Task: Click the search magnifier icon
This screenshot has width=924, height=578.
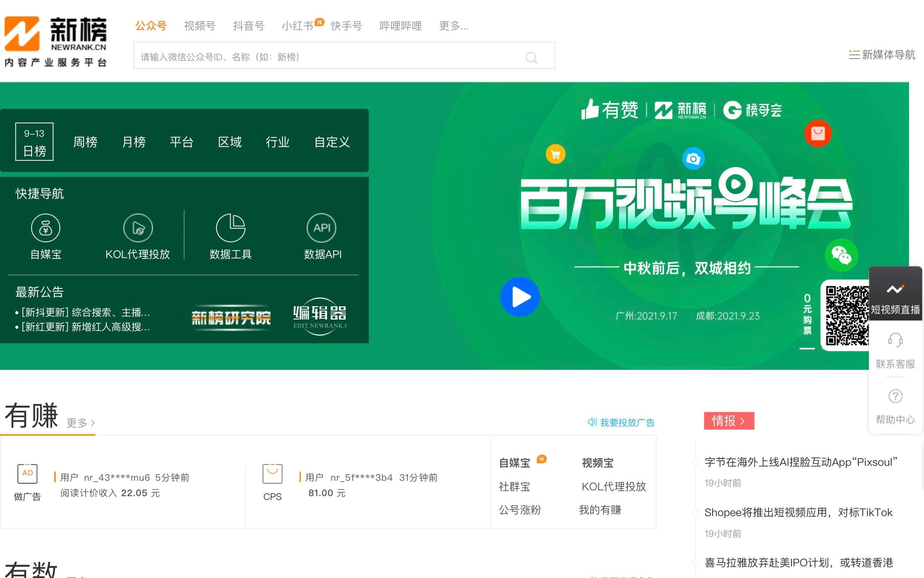Action: point(532,57)
